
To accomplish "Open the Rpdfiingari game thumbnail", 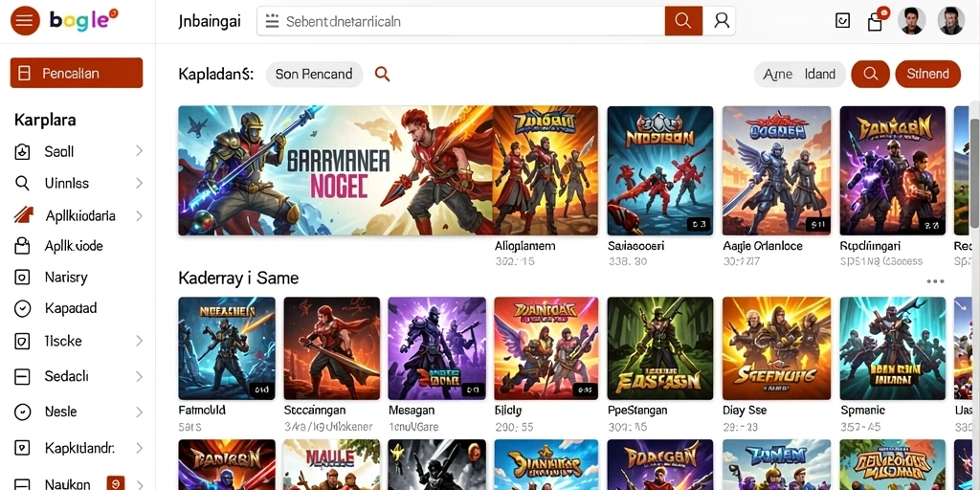I will [893, 170].
